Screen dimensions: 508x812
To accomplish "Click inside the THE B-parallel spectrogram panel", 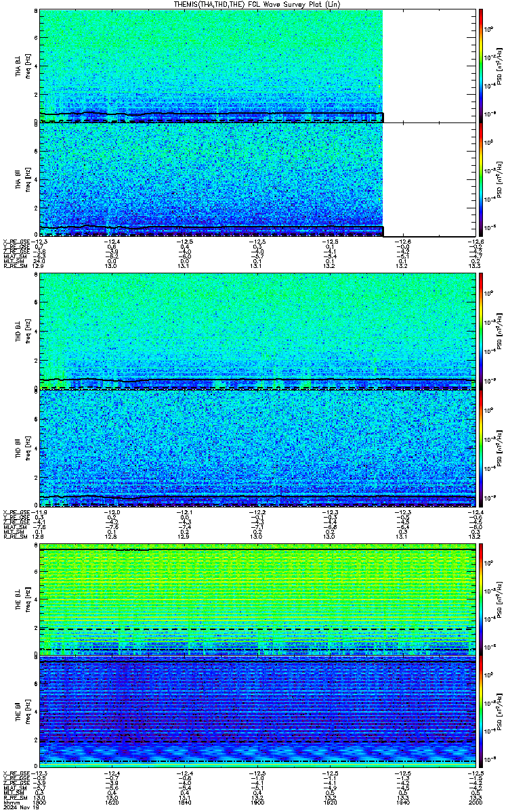I will pos(258,713).
